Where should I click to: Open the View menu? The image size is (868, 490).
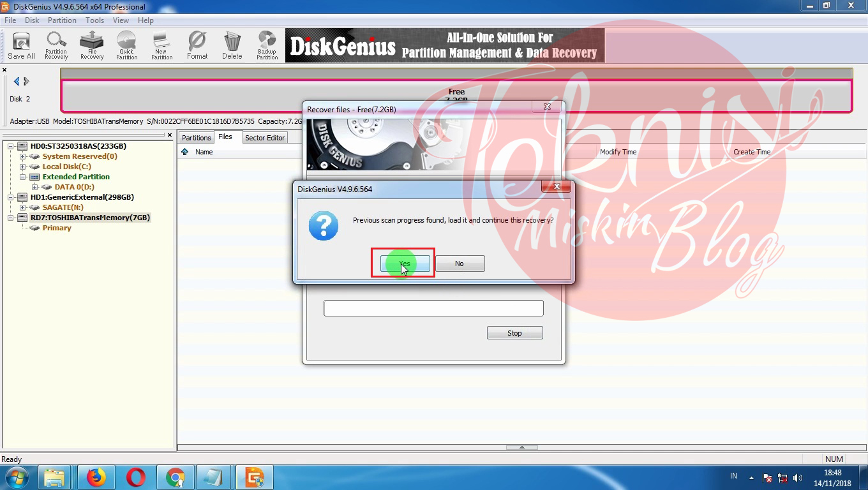[121, 20]
